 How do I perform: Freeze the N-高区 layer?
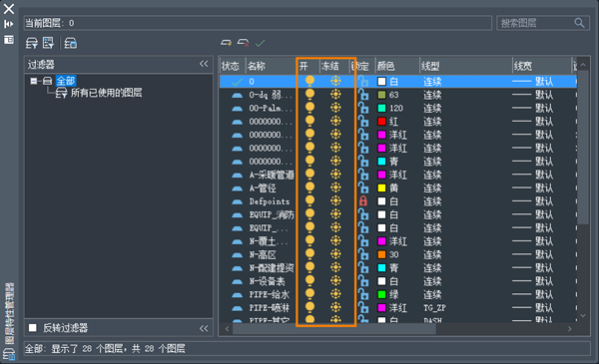pos(335,254)
